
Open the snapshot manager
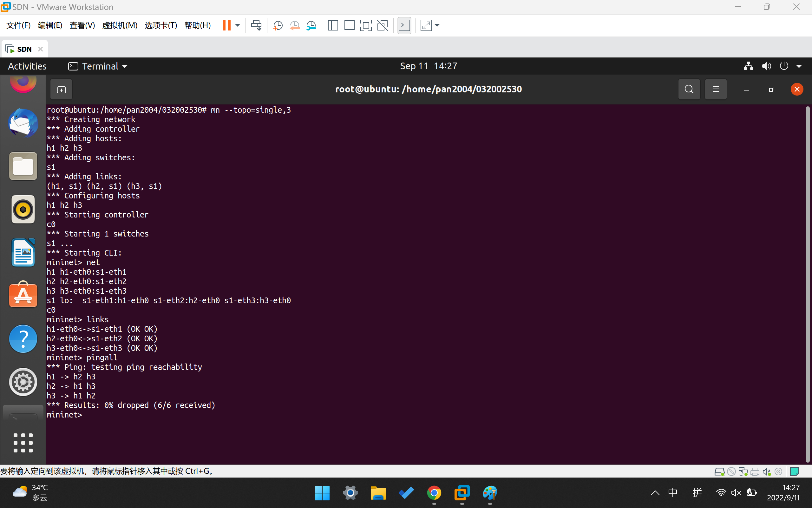(x=311, y=25)
